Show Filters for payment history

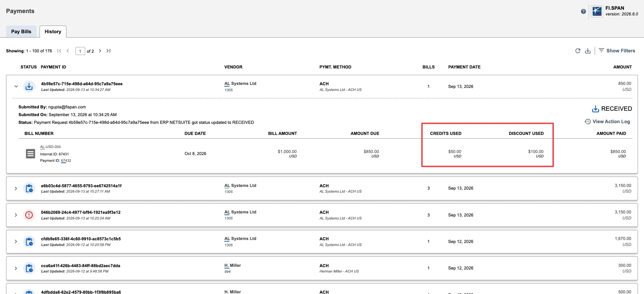pyautogui.click(x=617, y=51)
